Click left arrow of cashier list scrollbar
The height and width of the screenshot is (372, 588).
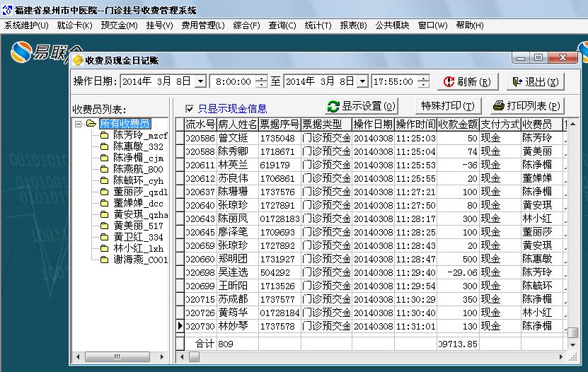pyautogui.click(x=78, y=357)
